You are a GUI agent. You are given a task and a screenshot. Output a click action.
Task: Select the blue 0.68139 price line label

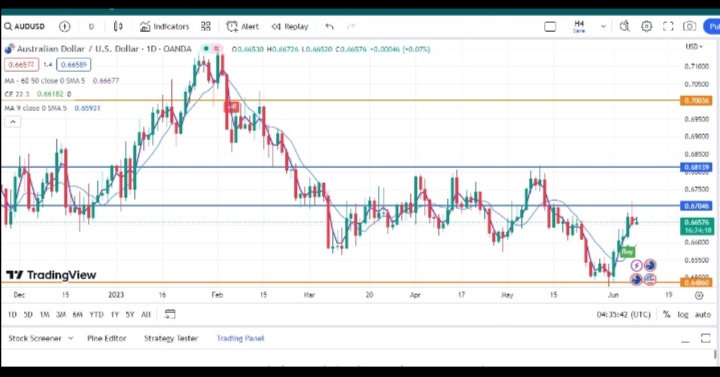(x=696, y=168)
